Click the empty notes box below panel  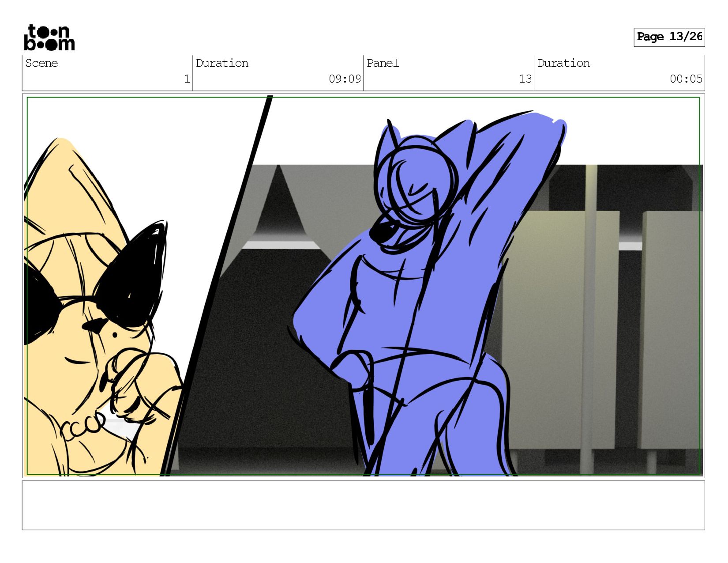coord(363,505)
